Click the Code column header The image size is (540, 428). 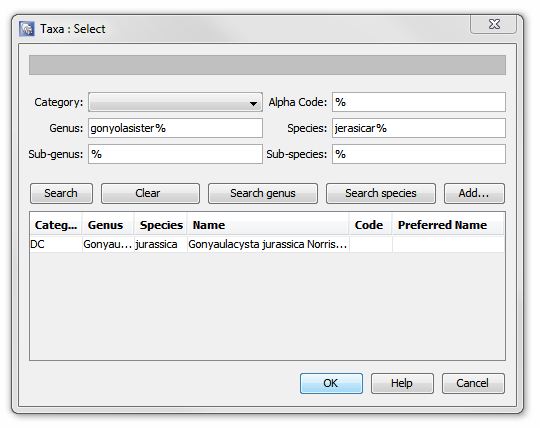point(371,225)
